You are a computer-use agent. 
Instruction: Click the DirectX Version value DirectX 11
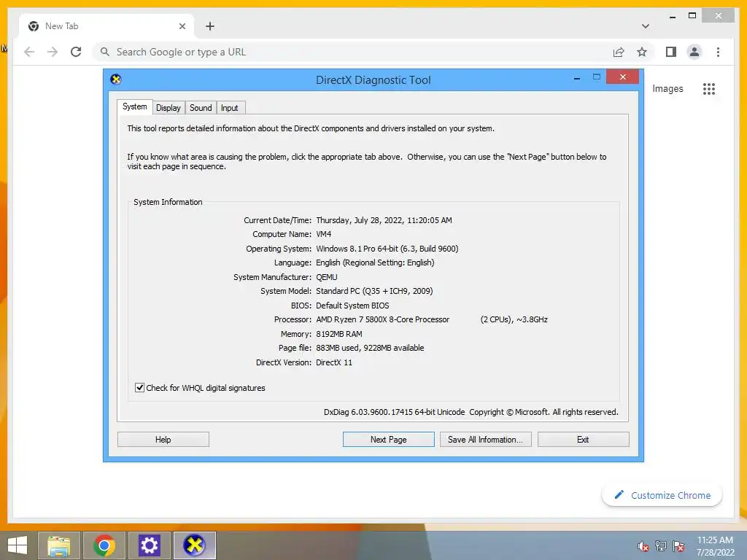coord(334,362)
